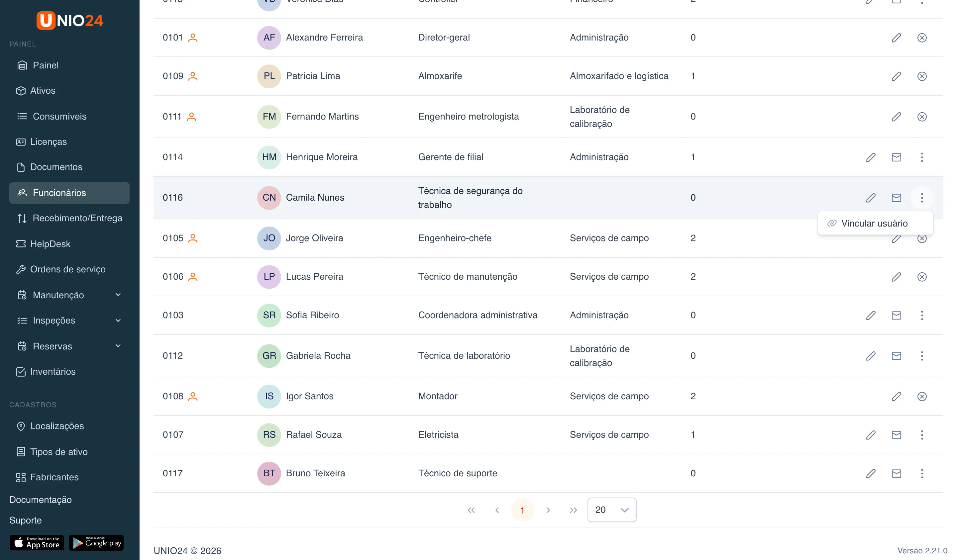Go to Ativos in the sidebar
Screen dimensions: 957x560
tap(69, 91)
